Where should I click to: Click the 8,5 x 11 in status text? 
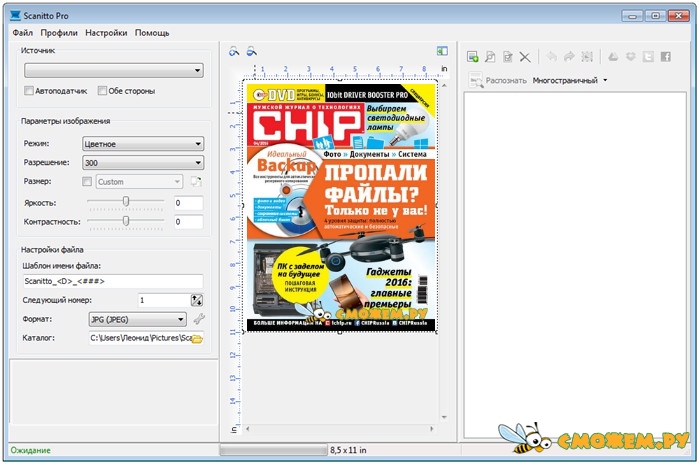point(348,450)
